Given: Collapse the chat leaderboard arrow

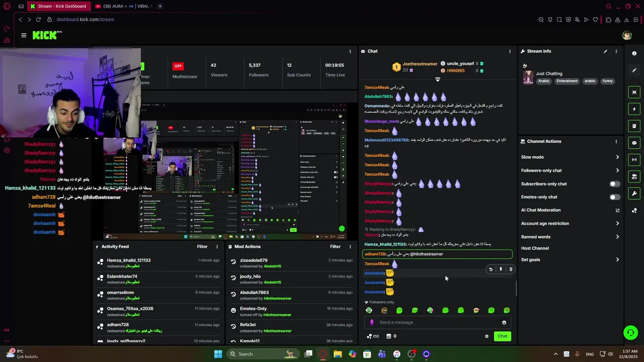Looking at the screenshot, I should click(x=437, y=79).
